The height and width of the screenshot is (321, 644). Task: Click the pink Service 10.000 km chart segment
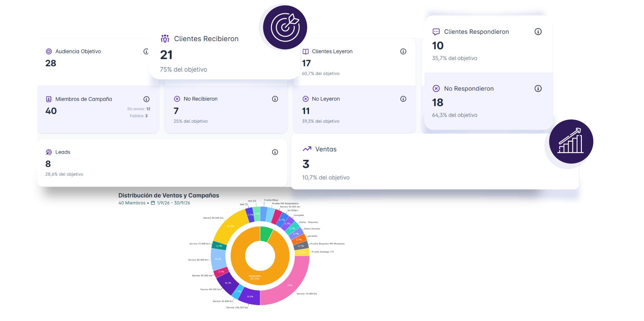pos(290,283)
